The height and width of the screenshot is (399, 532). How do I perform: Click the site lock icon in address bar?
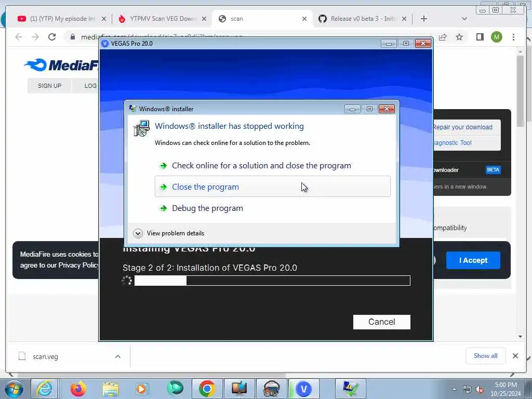click(72, 37)
